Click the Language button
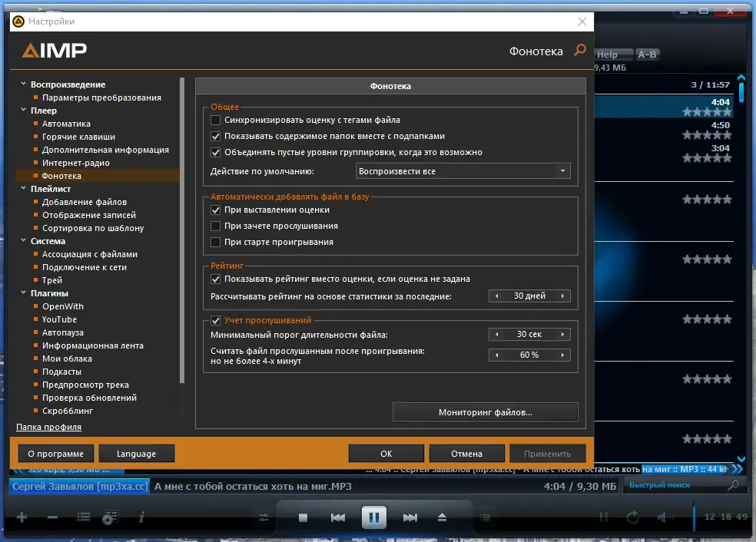Screen dimensions: 756x542 (x=137, y=454)
